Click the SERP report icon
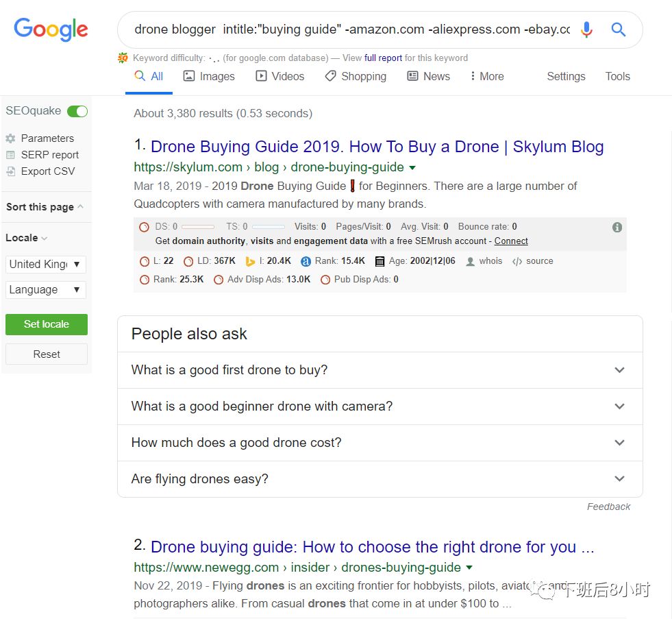Screen dimensions: 672x619 point(11,155)
